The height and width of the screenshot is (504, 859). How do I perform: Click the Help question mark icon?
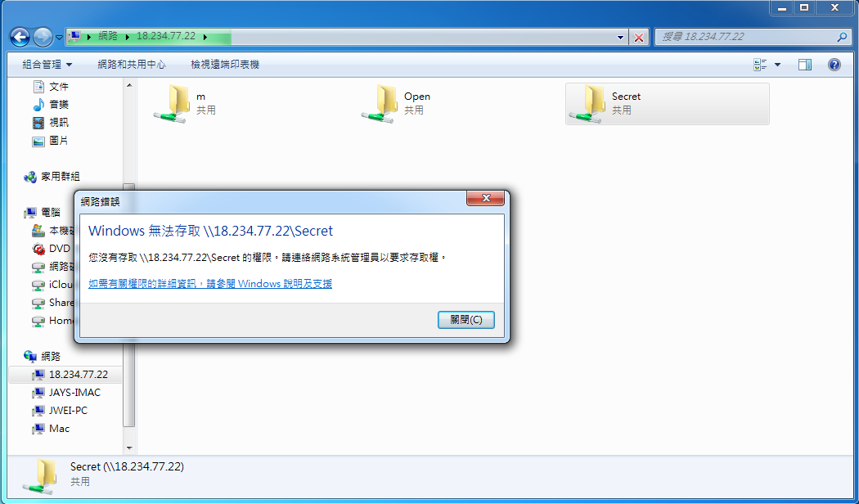[x=834, y=65]
